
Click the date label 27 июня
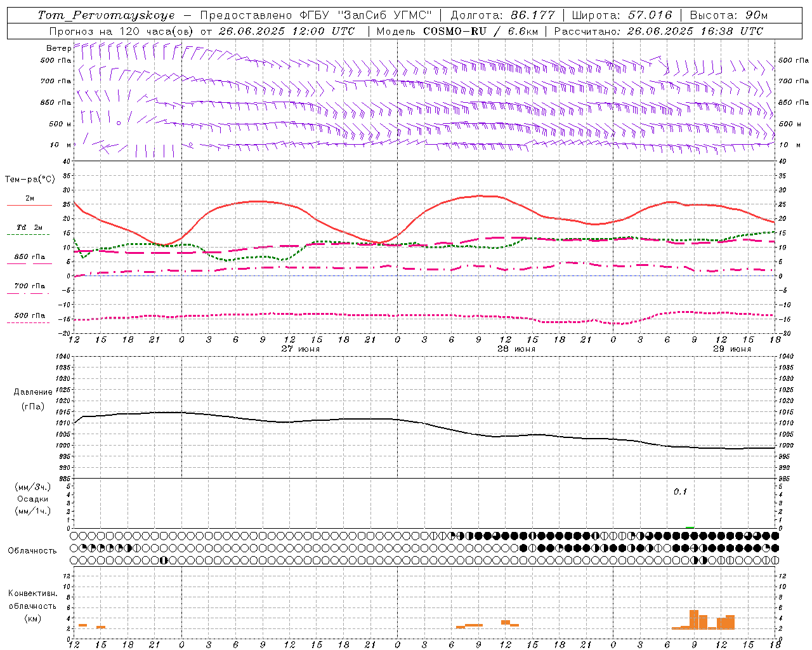click(x=301, y=349)
